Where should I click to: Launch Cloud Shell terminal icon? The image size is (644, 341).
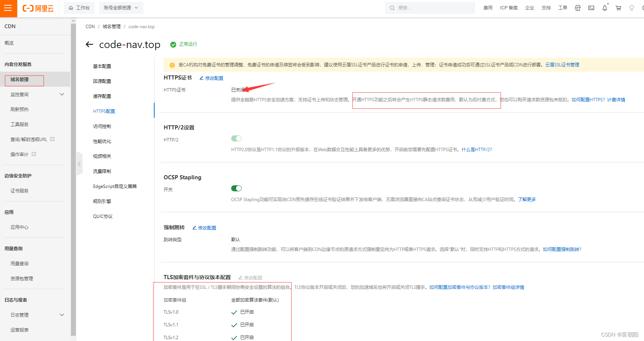591,8
